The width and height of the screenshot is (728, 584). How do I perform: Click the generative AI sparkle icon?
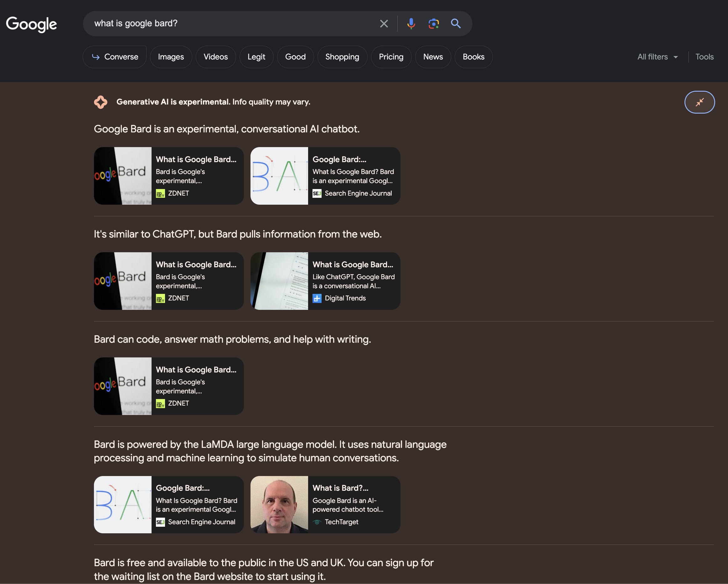pos(101,102)
